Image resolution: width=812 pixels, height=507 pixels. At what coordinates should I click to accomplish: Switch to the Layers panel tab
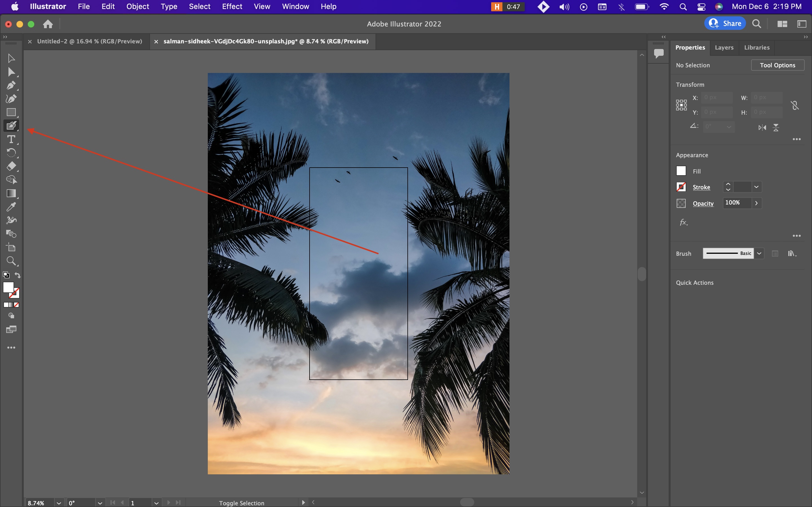(x=724, y=47)
